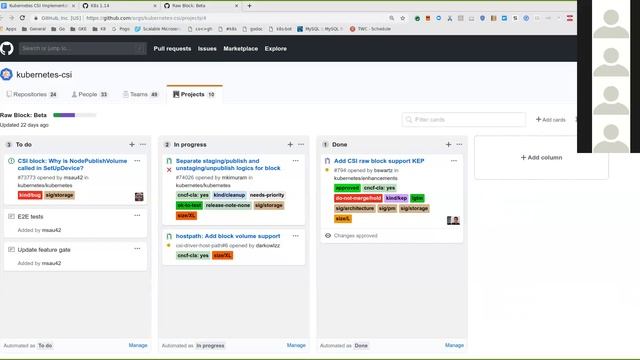
Task: Open Explore in the GitHub header
Action: [x=276, y=49]
